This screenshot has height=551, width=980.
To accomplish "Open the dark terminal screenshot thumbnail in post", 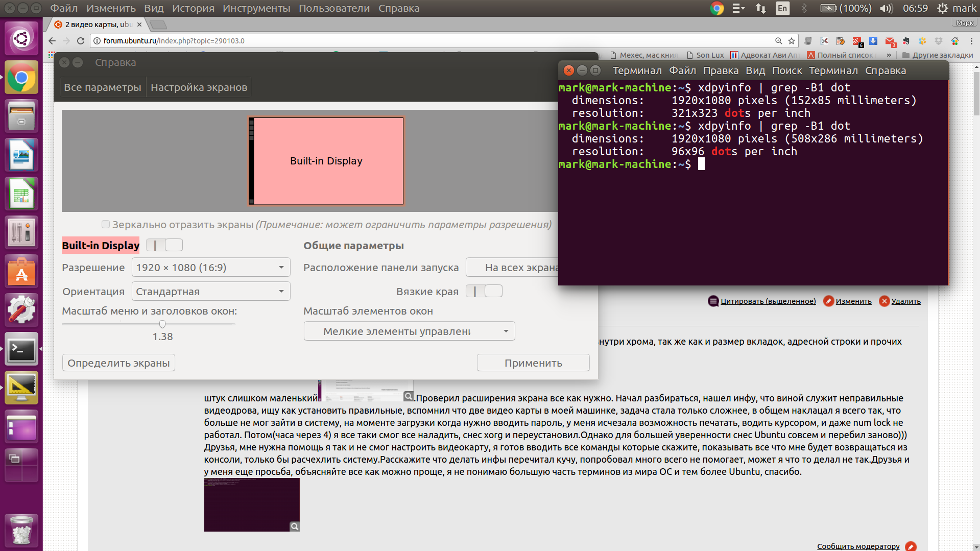I will (x=252, y=505).
